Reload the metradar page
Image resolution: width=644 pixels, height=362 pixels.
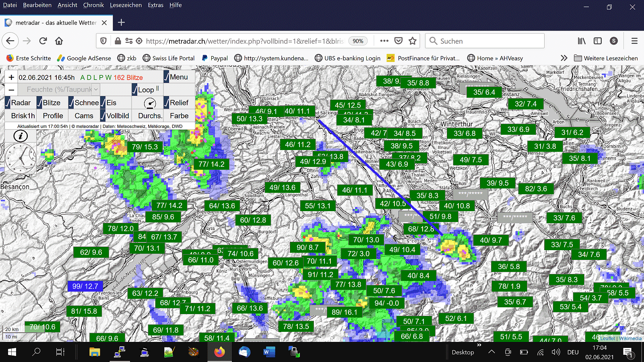tap(43, 41)
